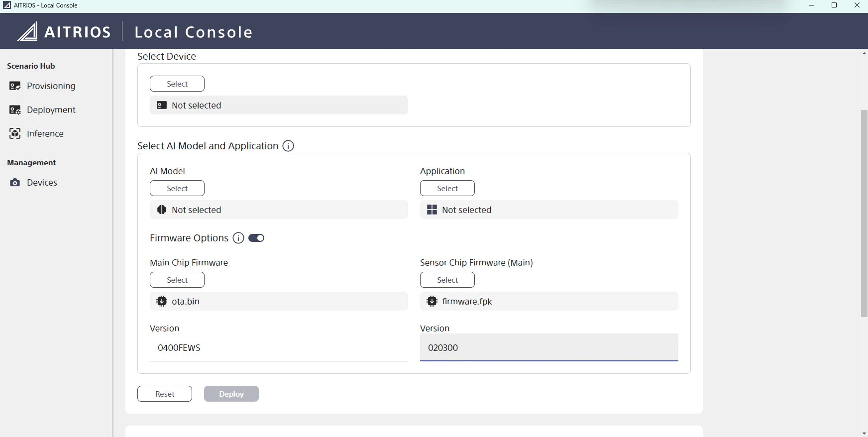Image resolution: width=868 pixels, height=437 pixels.
Task: Show info for AI Model and Application
Action: click(x=288, y=146)
